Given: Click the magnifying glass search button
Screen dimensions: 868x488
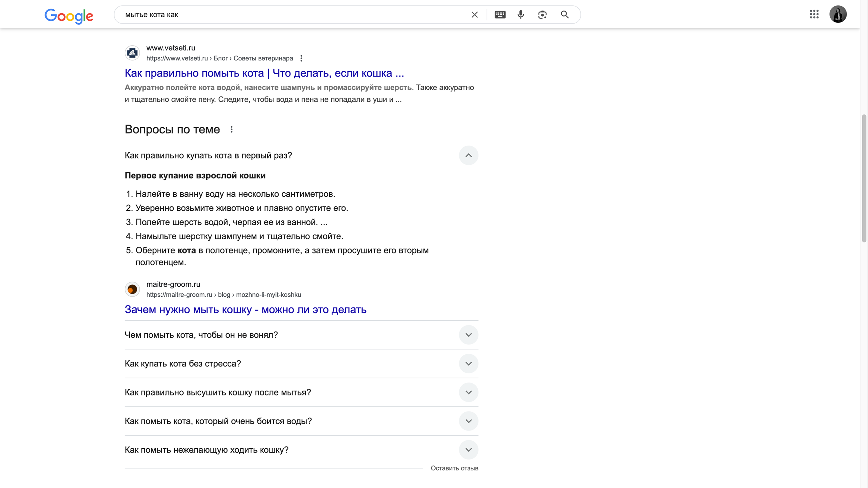Looking at the screenshot, I should pyautogui.click(x=565, y=15).
